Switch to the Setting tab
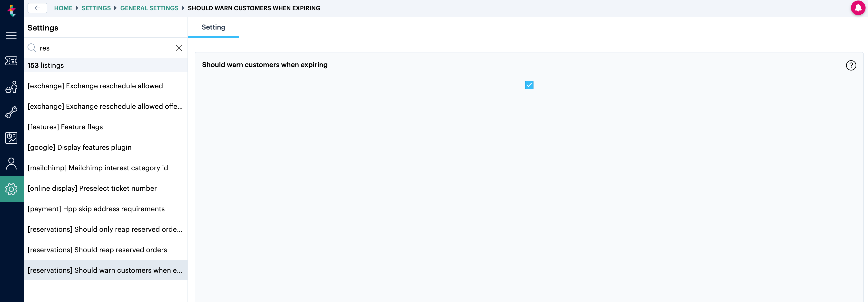 click(x=213, y=27)
